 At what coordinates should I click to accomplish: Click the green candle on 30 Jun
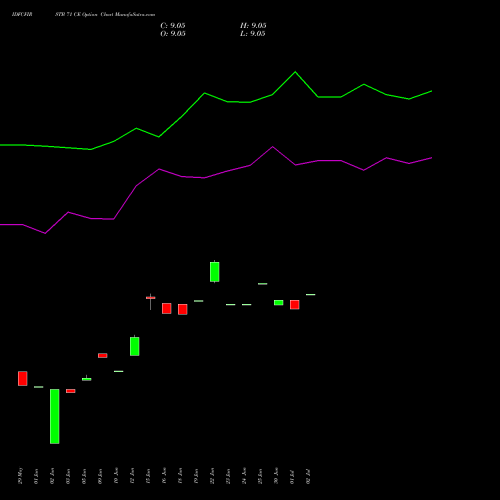pos(279,303)
